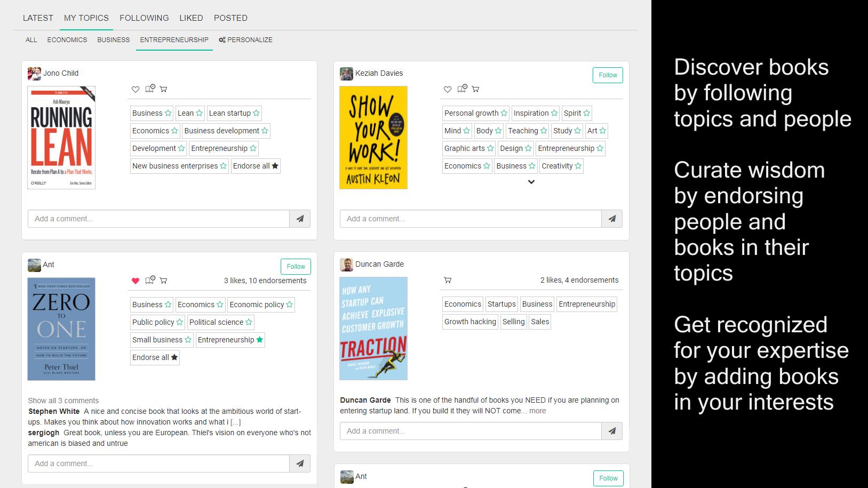Like the Running Lean book with heart icon

coord(136,89)
